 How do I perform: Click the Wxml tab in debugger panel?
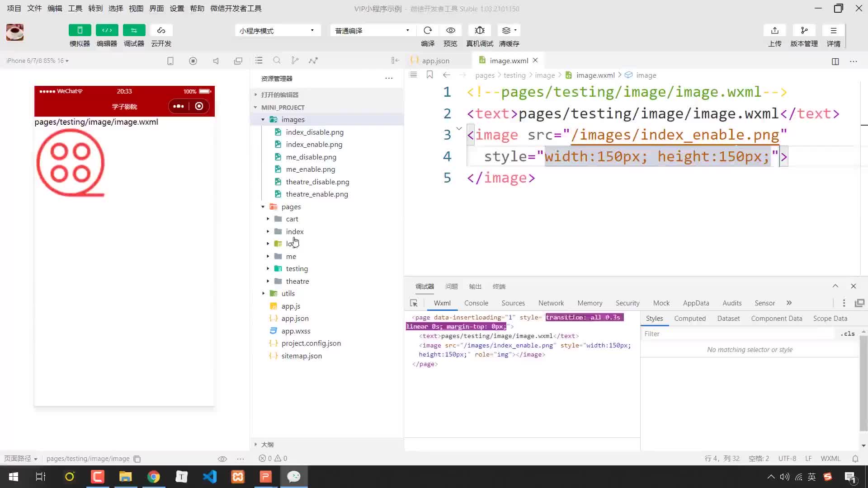coord(442,303)
